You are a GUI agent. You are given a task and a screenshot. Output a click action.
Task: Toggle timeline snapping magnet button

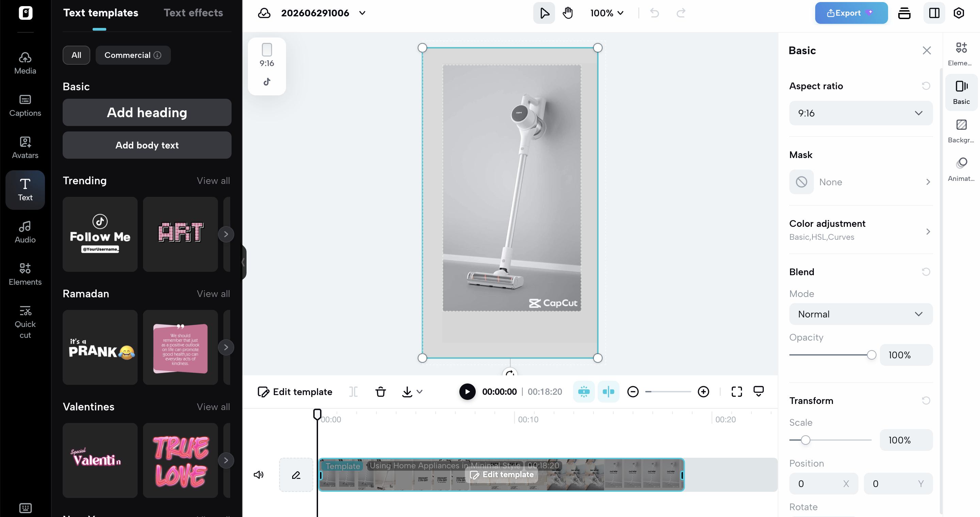584,391
